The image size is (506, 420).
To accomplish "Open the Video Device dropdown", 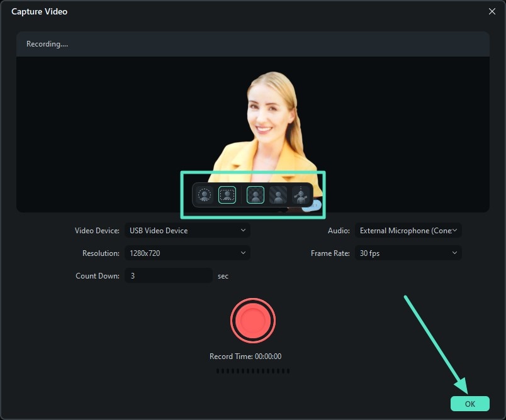I will click(x=188, y=231).
